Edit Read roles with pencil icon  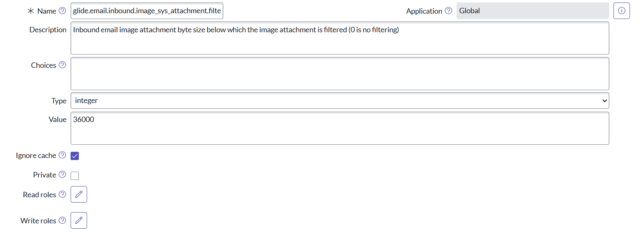79,194
